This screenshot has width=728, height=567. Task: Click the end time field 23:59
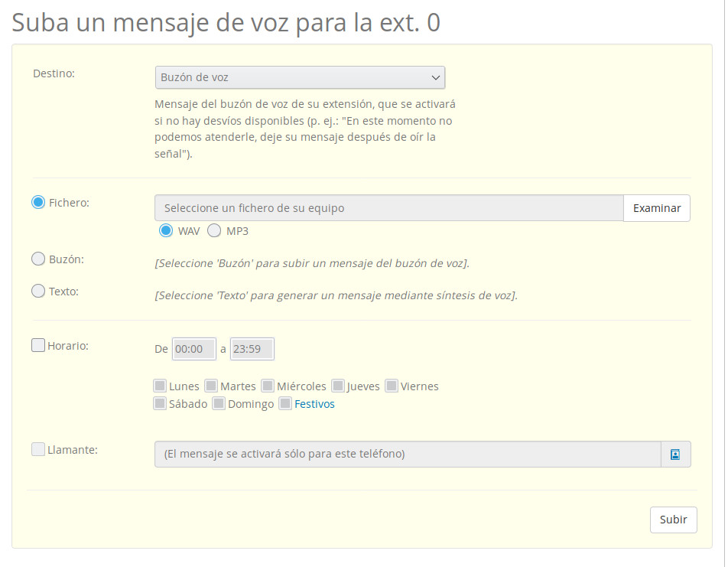[x=252, y=349]
